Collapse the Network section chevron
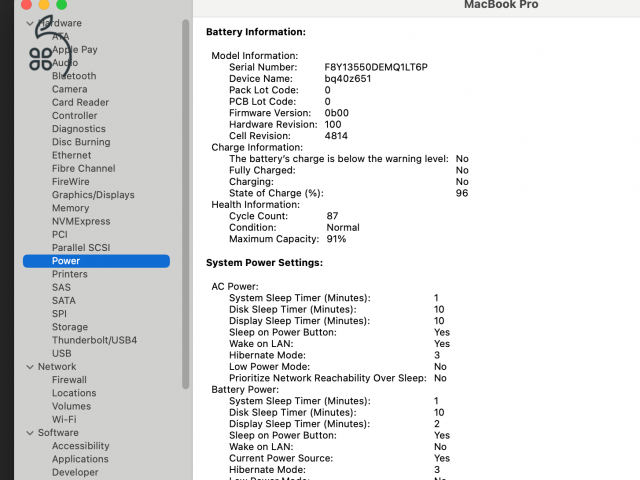Screen dimensions: 640x480 click(x=30, y=367)
